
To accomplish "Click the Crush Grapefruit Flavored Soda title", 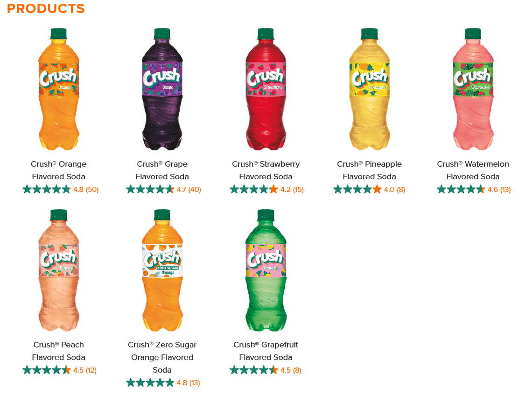I will click(x=266, y=351).
